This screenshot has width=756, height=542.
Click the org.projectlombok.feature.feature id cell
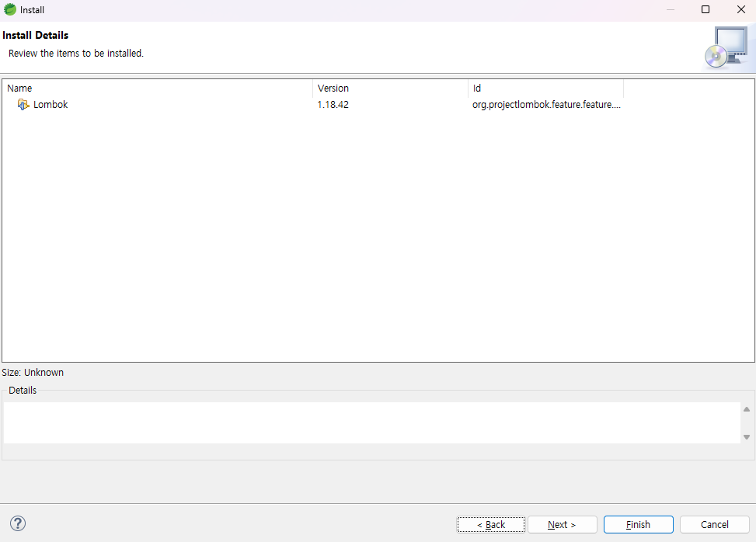(546, 105)
